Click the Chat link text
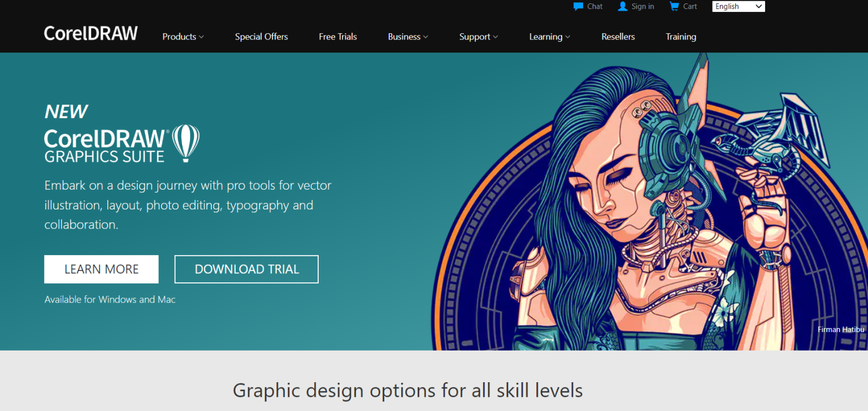The height and width of the screenshot is (411, 868). coord(594,7)
